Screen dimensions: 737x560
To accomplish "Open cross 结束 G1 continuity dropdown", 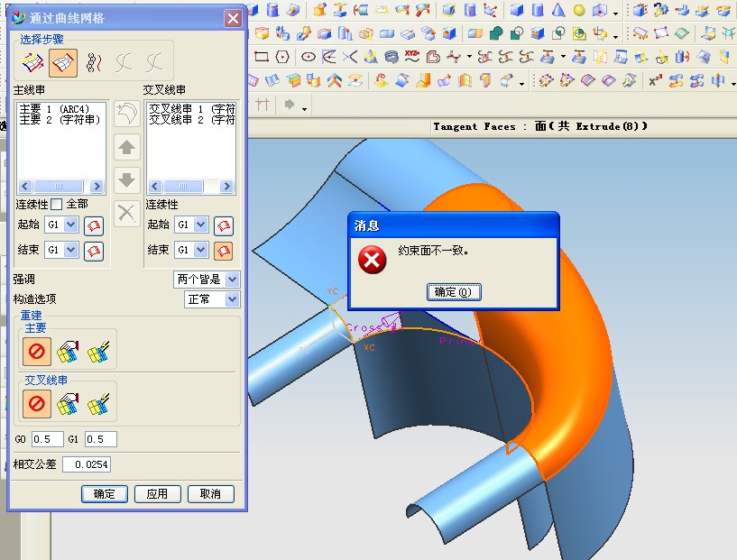I will click(x=200, y=250).
